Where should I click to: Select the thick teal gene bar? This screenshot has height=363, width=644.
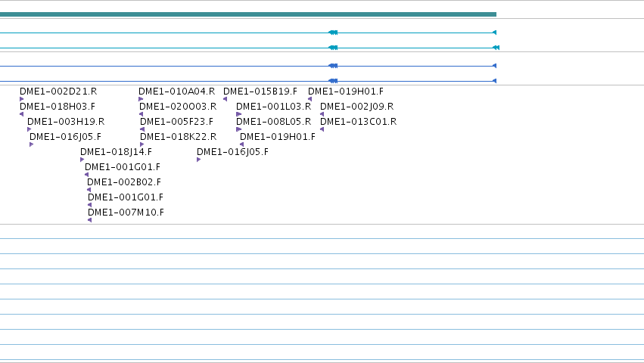click(248, 14)
